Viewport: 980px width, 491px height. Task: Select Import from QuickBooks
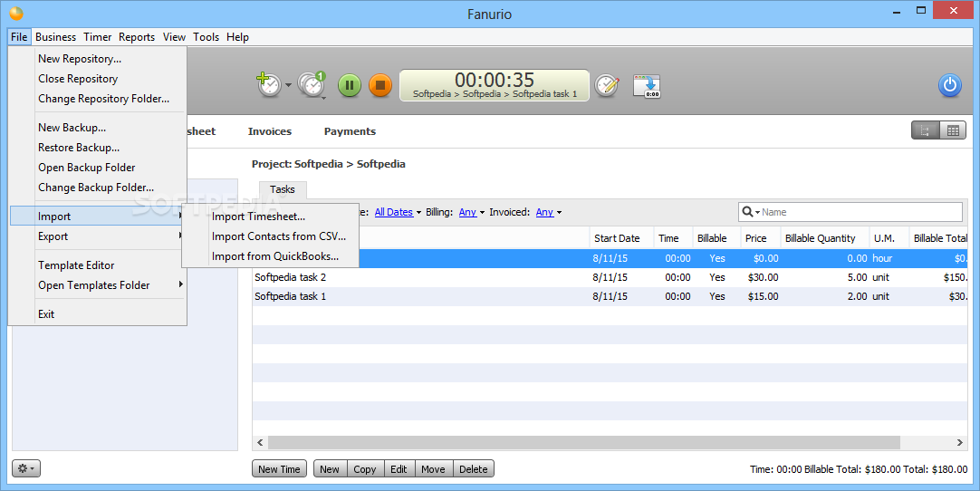point(271,256)
